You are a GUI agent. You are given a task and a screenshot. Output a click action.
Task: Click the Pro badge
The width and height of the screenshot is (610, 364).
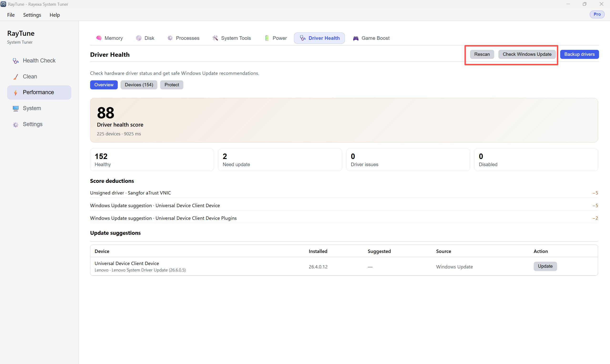click(597, 14)
